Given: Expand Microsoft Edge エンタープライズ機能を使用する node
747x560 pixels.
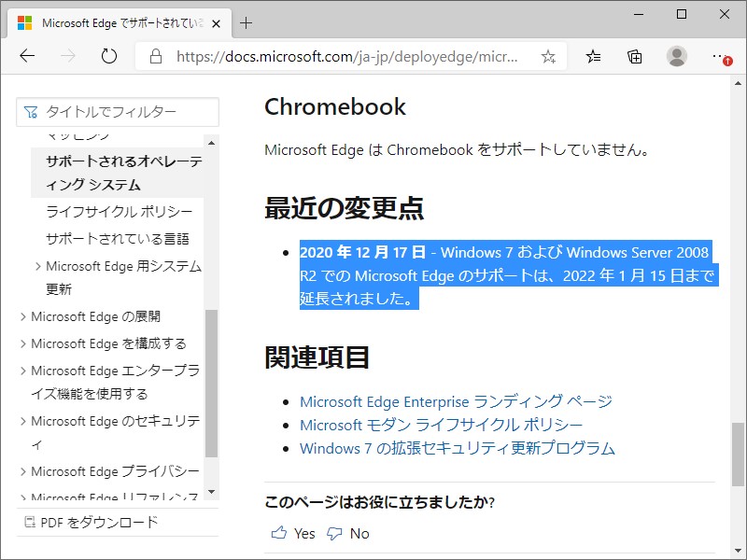Looking at the screenshot, I should tap(22, 371).
